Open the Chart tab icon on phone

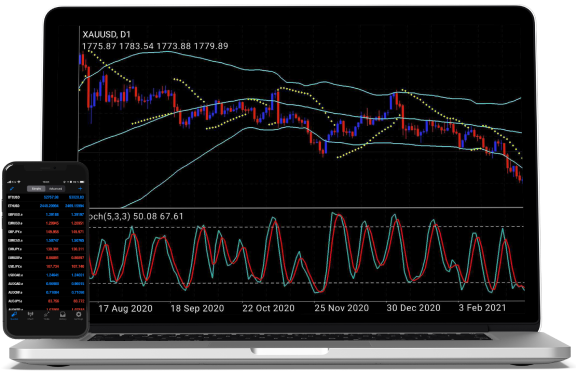point(30,316)
